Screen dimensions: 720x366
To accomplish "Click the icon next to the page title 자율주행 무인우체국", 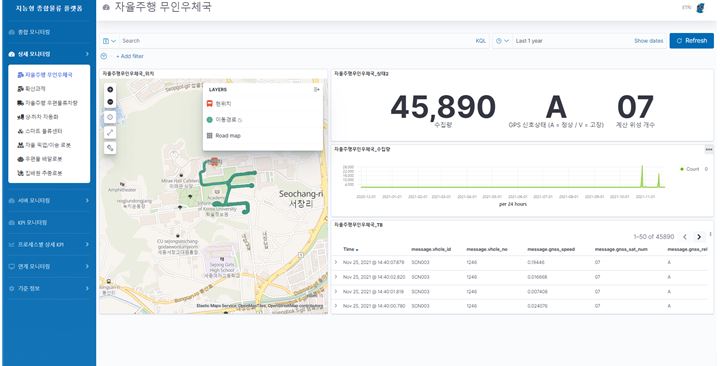I will (x=107, y=7).
